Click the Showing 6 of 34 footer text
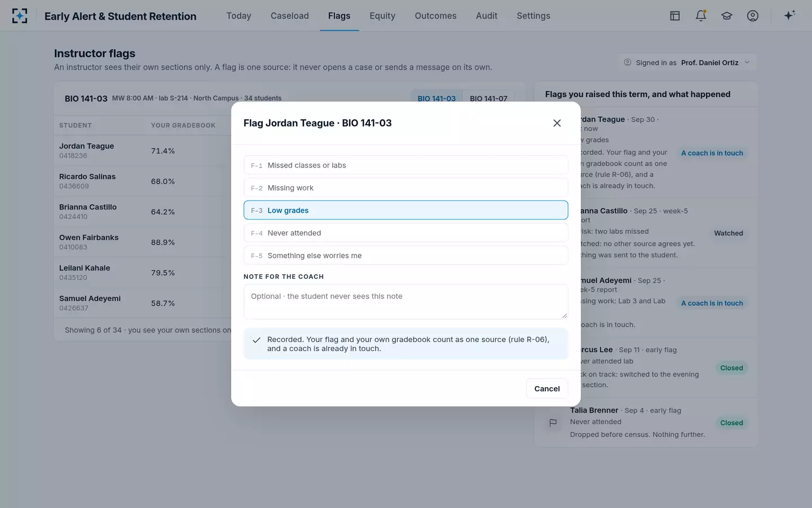Viewport: 812px width, 508px height. (x=148, y=330)
